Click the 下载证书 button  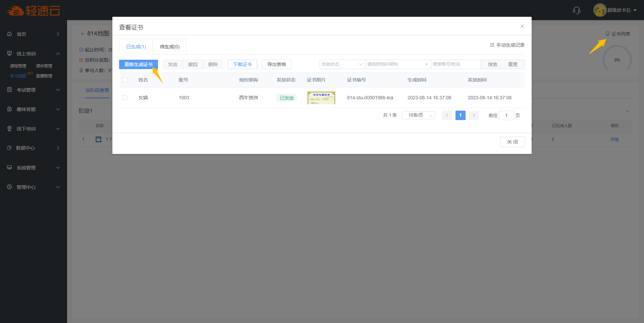point(242,64)
